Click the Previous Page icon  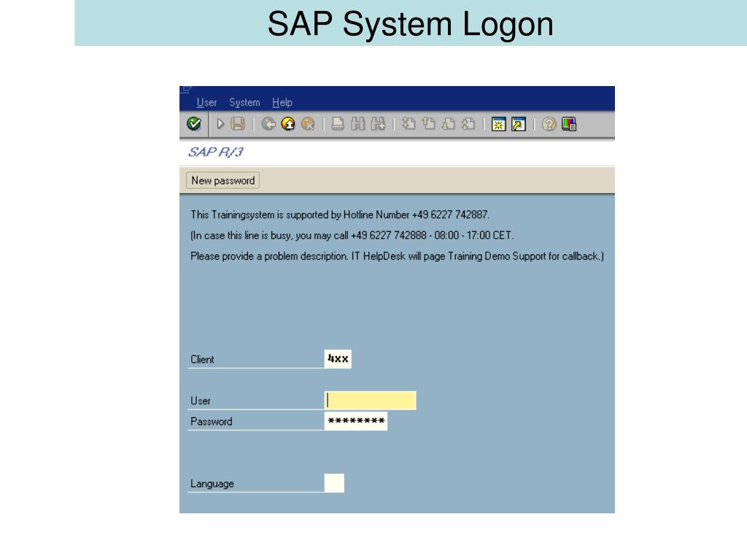(x=429, y=124)
